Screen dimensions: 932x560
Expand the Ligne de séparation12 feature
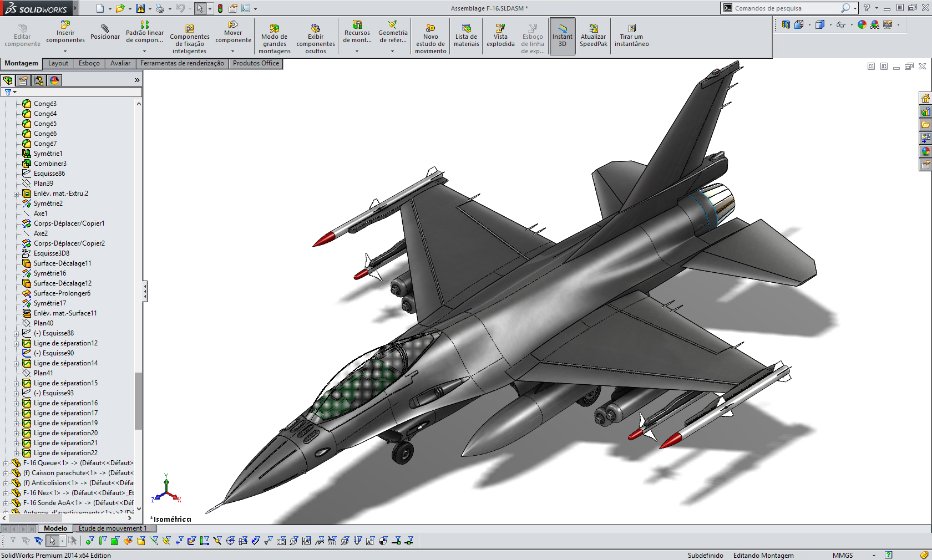[17, 344]
